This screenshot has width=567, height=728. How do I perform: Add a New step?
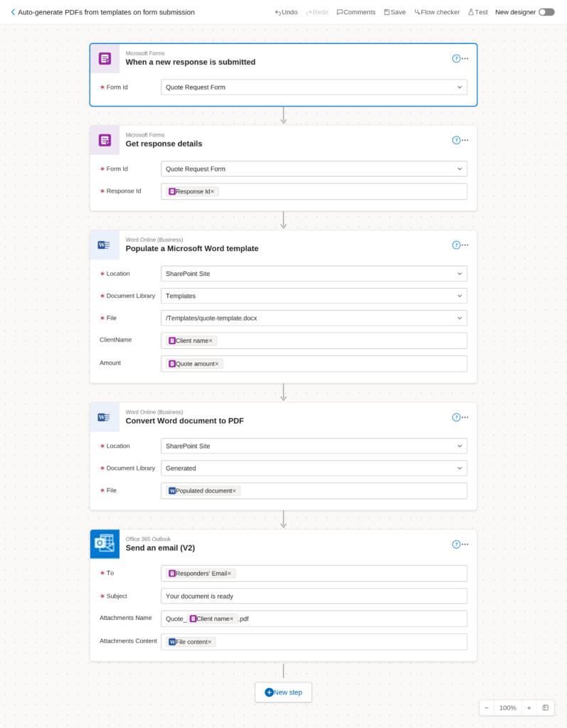click(283, 692)
